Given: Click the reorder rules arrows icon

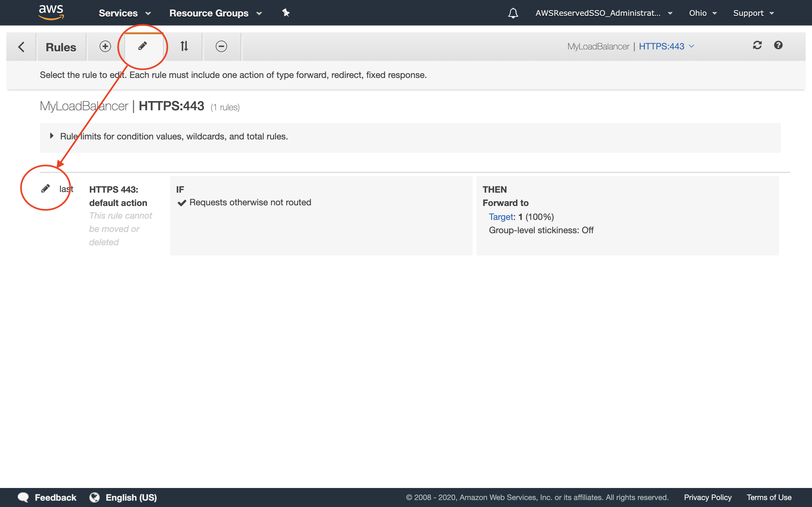Looking at the screenshot, I should (x=184, y=46).
